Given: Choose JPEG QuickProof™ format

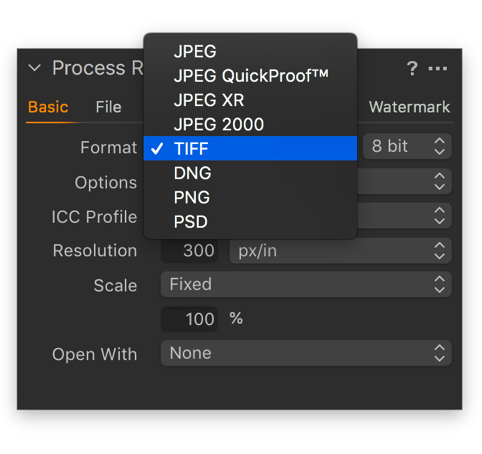Looking at the screenshot, I should coord(250,76).
